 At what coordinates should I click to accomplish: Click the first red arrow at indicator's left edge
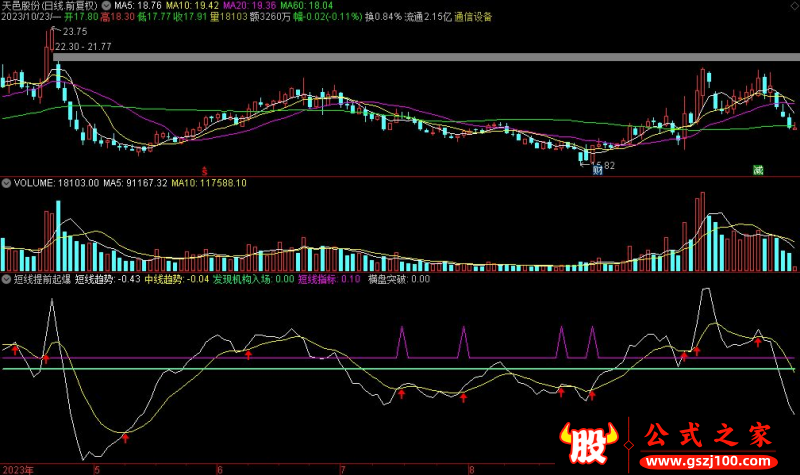(x=15, y=347)
